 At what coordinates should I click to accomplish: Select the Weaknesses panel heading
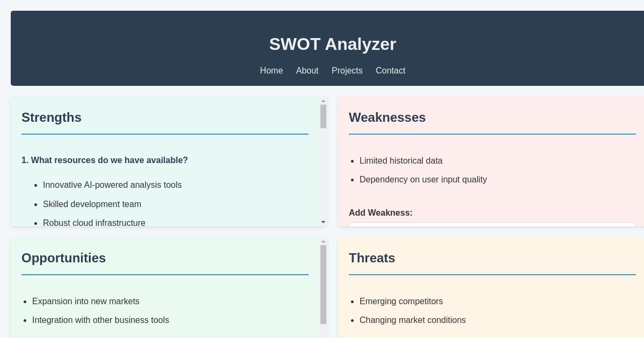coord(387,117)
